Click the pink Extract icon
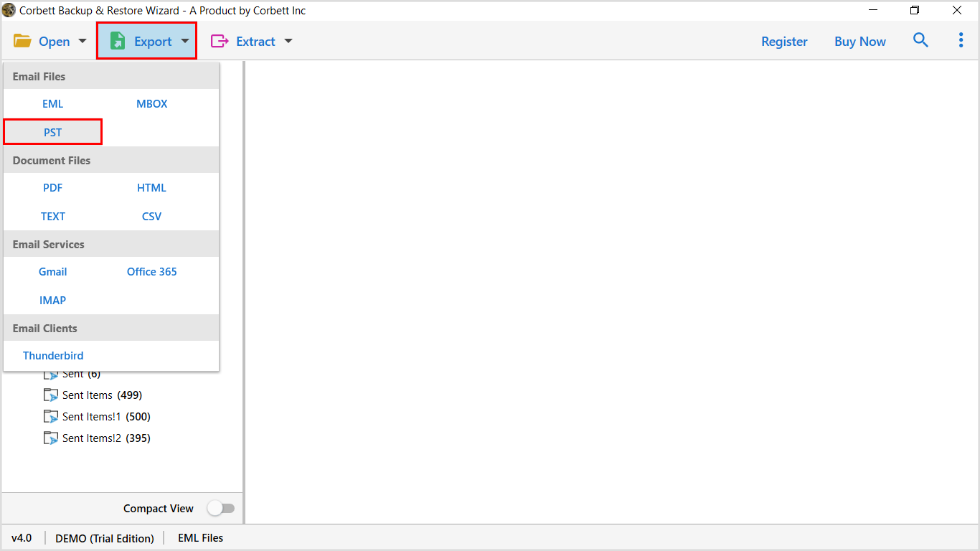This screenshot has width=980, height=551. [219, 41]
